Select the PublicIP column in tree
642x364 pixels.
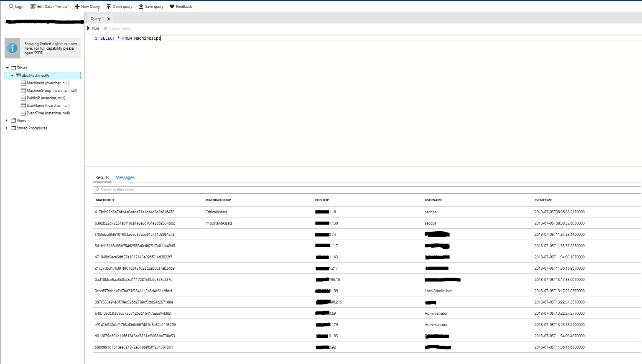tap(46, 98)
